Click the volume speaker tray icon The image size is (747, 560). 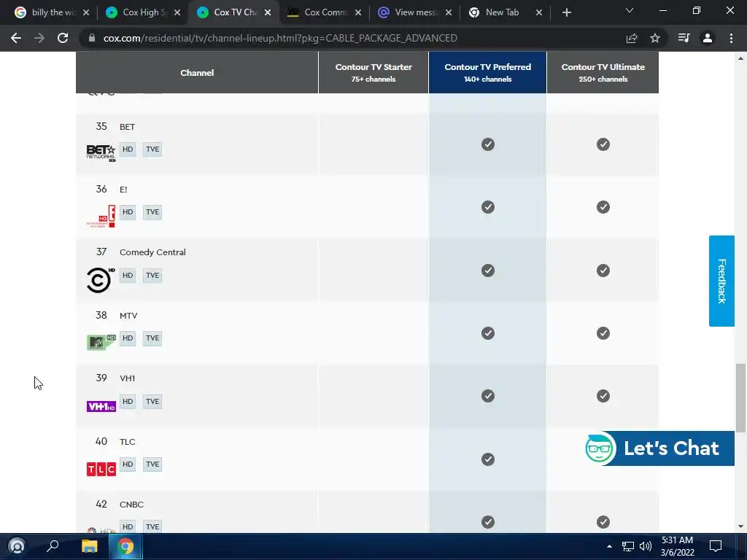[x=646, y=546]
